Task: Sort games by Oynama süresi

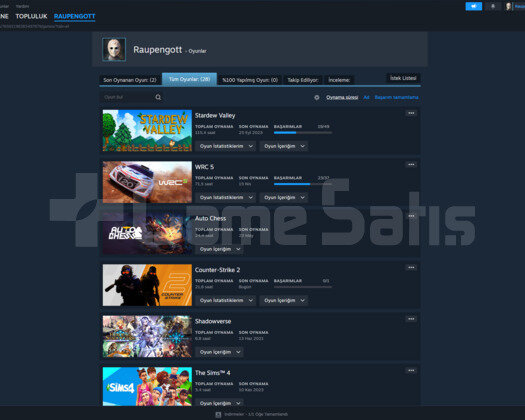Action: click(x=342, y=97)
